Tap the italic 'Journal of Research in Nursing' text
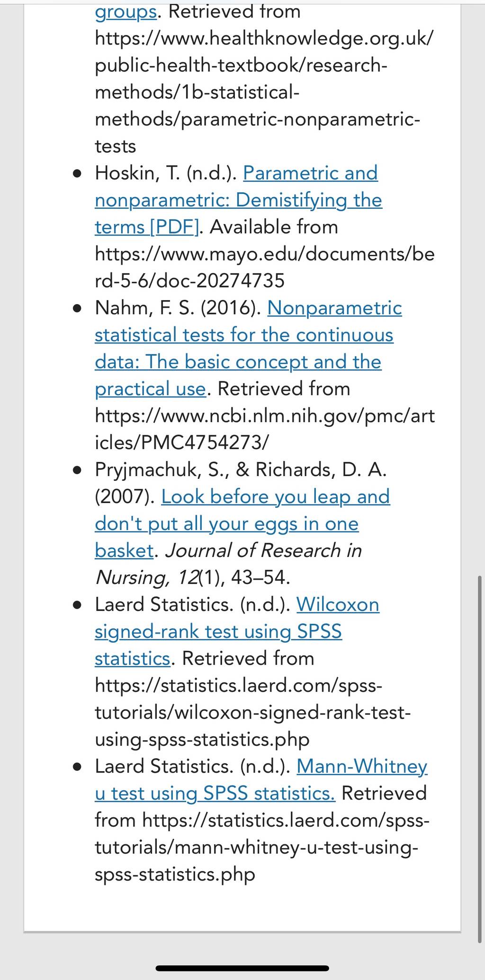Screen dimensions: 485x980 [228, 564]
